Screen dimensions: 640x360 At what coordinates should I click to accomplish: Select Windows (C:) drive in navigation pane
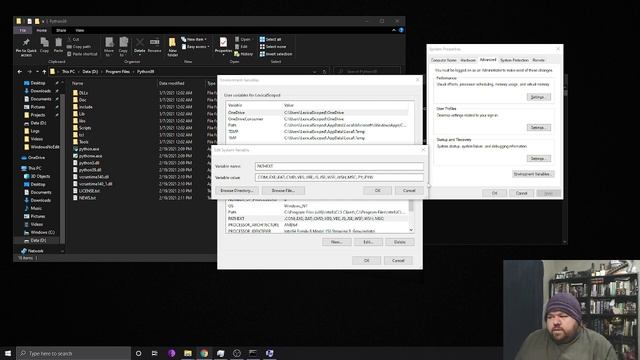(42, 232)
